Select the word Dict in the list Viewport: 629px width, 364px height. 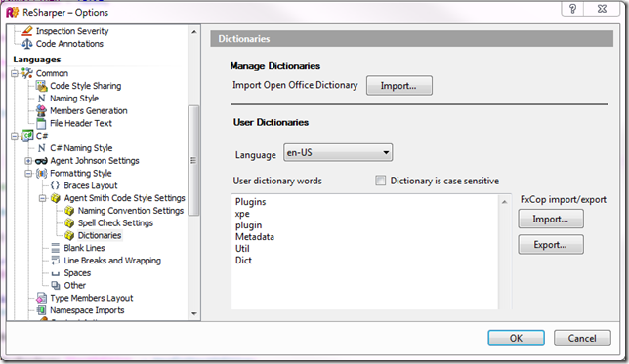coord(243,261)
